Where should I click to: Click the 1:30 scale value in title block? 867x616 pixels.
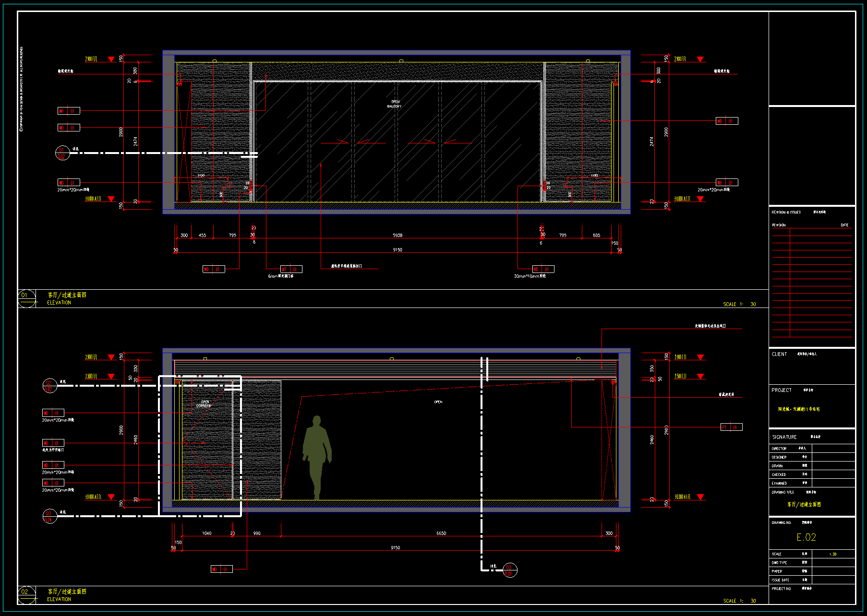click(833, 554)
